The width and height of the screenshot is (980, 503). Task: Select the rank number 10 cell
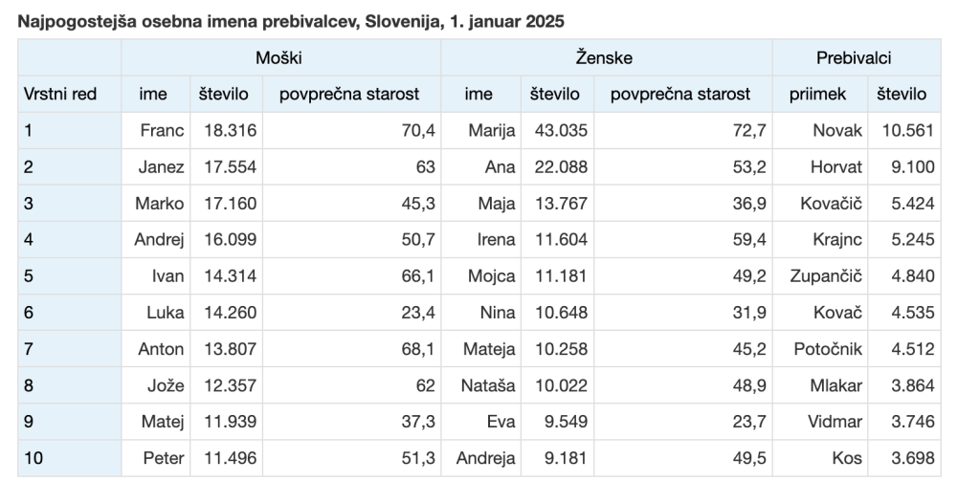(x=34, y=458)
